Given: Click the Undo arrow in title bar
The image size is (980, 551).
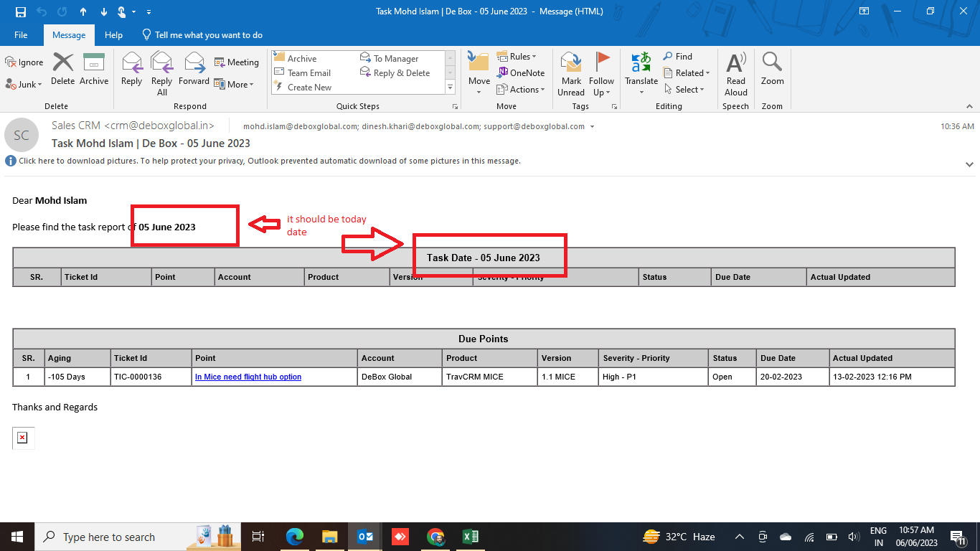Looking at the screenshot, I should pyautogui.click(x=42, y=11).
